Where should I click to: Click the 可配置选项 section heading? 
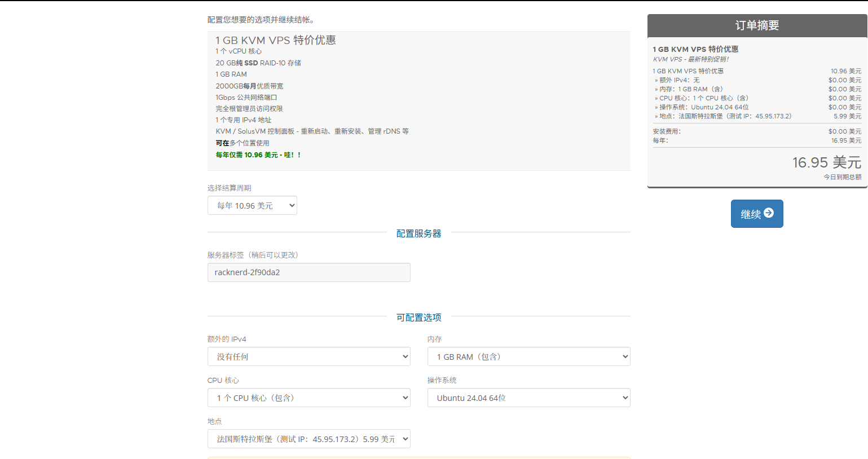pyautogui.click(x=418, y=317)
